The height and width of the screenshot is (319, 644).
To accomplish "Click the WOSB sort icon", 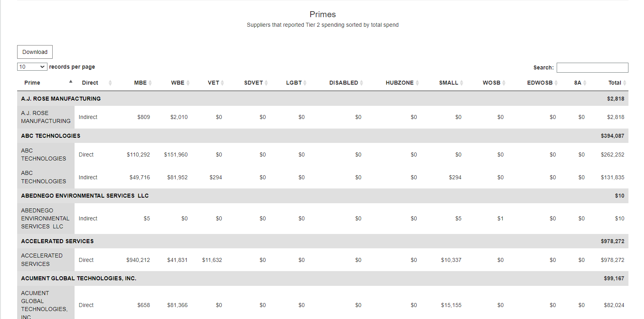I will pos(504,83).
